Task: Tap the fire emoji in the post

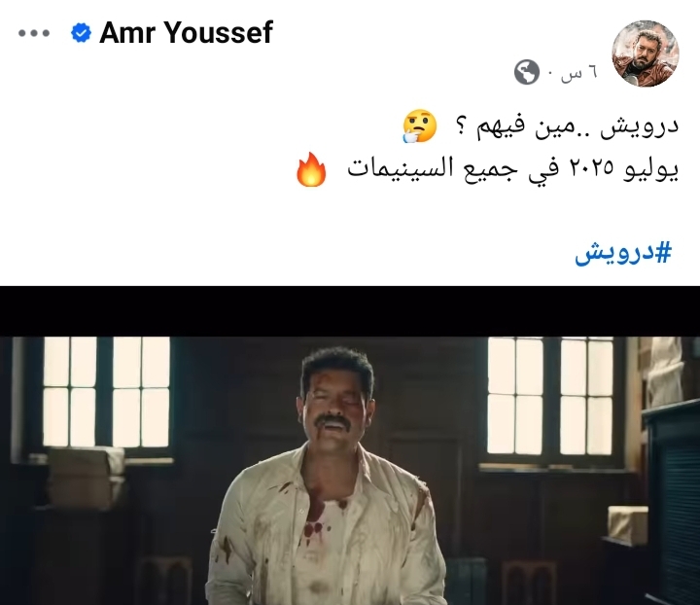Action: tap(312, 169)
